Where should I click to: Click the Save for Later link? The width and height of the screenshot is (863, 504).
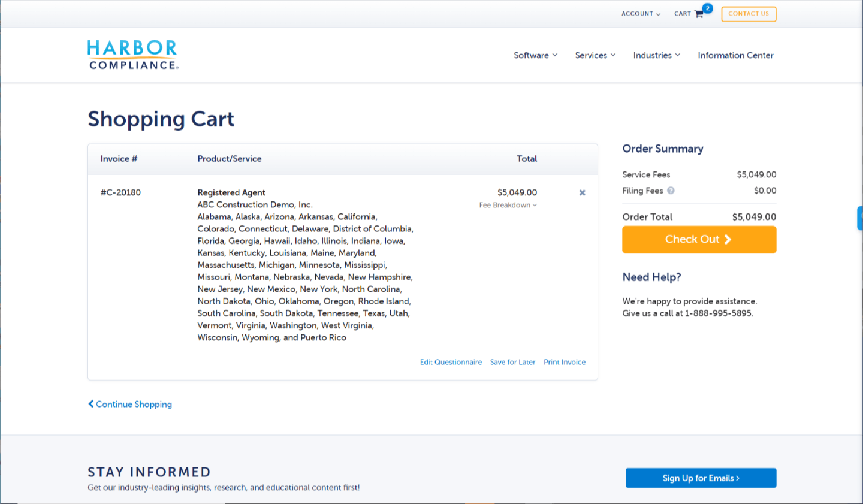(x=512, y=362)
